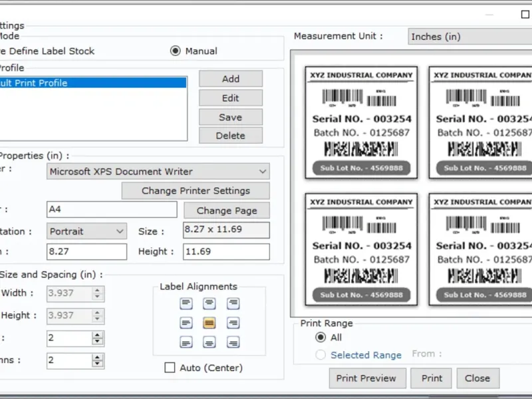Select the middle-left label alignment icon
The image size is (532, 399).
pyautogui.click(x=186, y=323)
